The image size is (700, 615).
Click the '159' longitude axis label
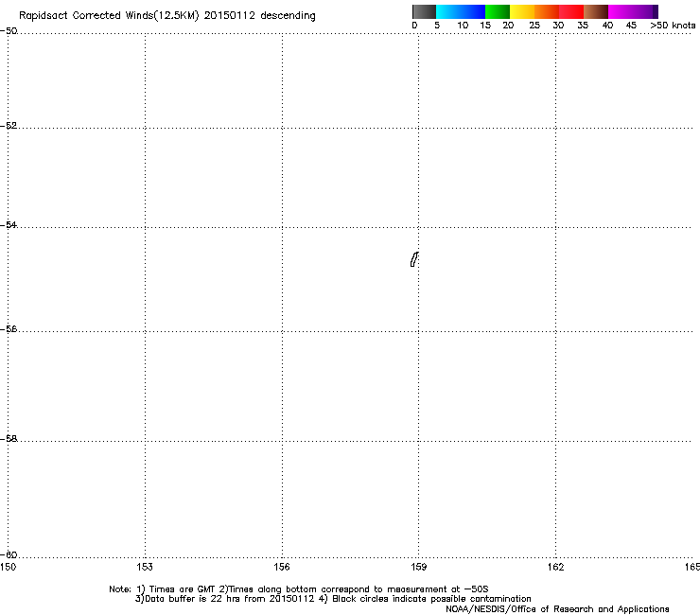(419, 567)
